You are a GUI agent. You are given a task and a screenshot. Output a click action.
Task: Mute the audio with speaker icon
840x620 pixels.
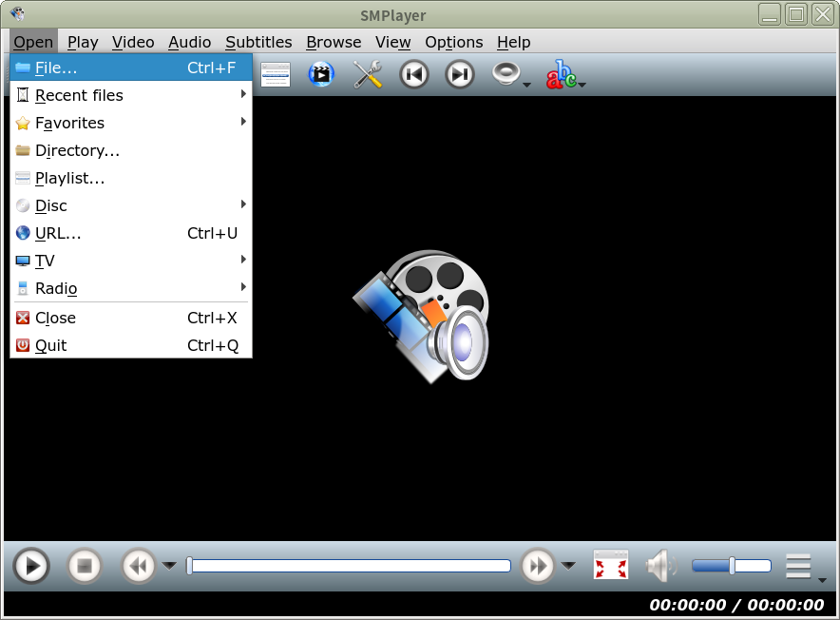[660, 566]
